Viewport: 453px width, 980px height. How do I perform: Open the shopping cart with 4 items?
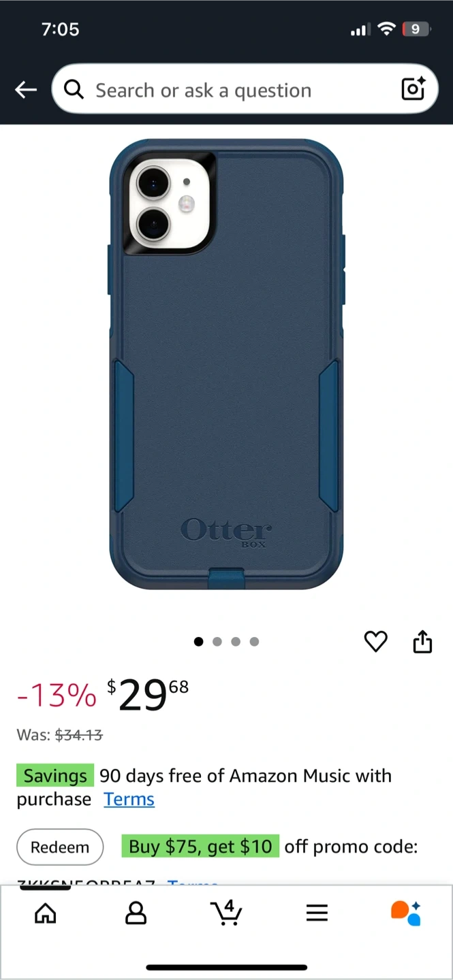click(x=226, y=913)
